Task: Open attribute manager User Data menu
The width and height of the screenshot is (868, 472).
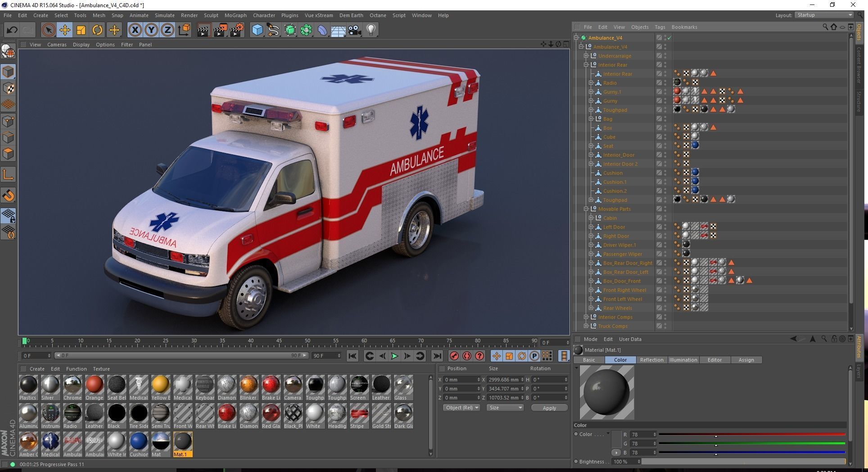Action: tap(630, 339)
